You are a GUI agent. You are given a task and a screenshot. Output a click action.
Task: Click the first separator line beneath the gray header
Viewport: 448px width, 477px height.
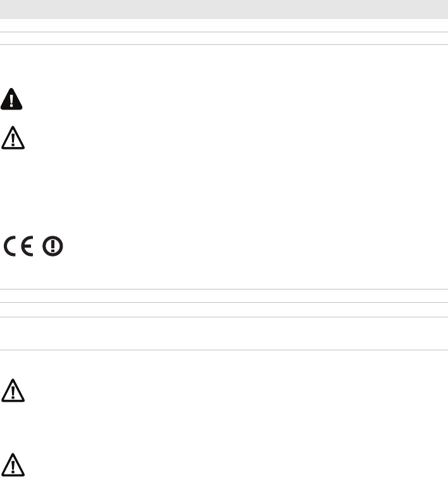[224, 32]
